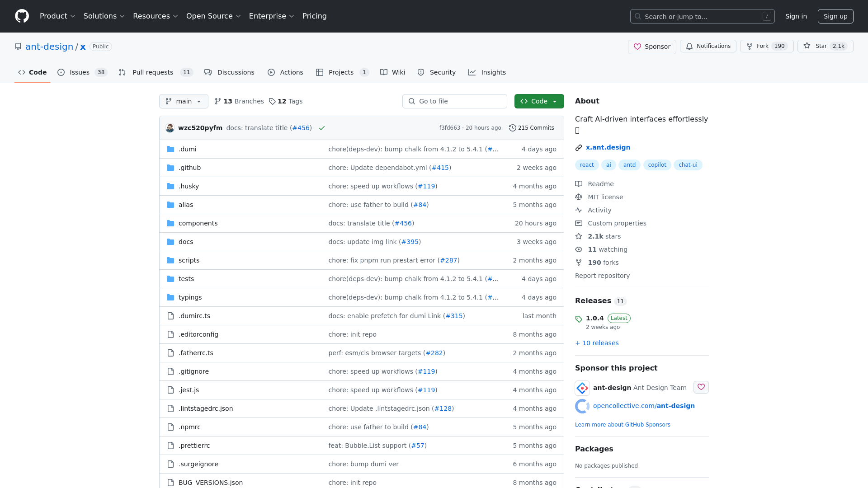868x488 pixels.
Task: Expand the Open Source menu
Action: click(x=213, y=16)
